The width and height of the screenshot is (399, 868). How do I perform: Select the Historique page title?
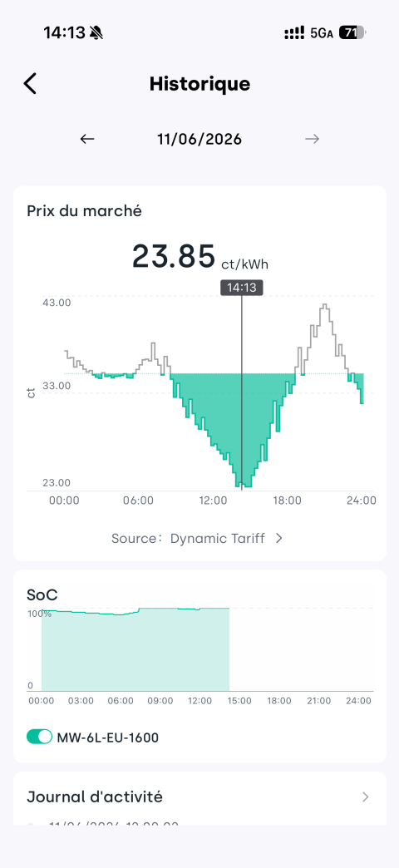199,84
